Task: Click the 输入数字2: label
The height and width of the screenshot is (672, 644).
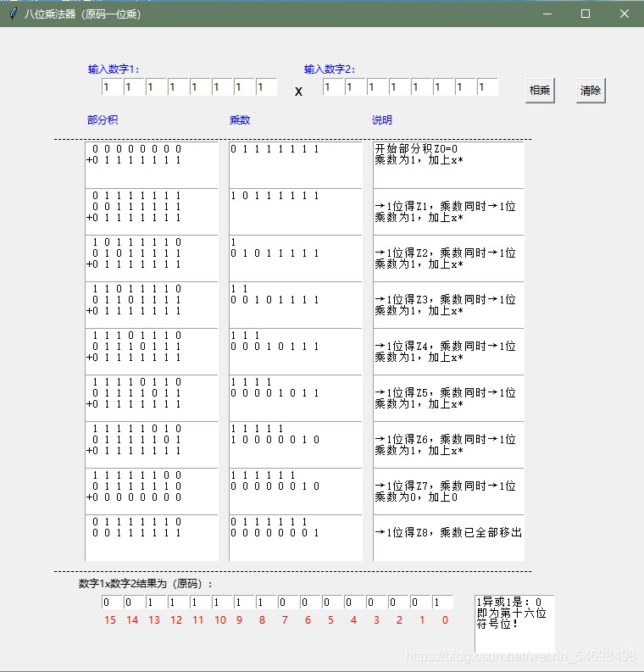Action: click(x=330, y=69)
